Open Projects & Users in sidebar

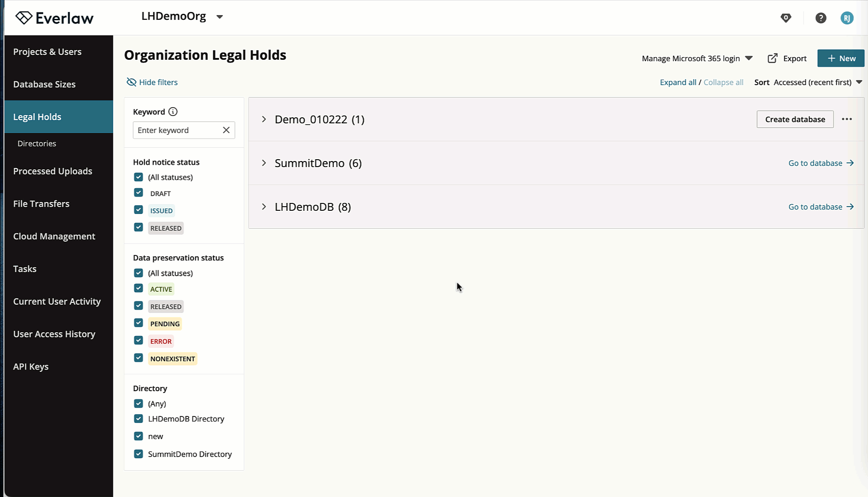click(x=58, y=52)
